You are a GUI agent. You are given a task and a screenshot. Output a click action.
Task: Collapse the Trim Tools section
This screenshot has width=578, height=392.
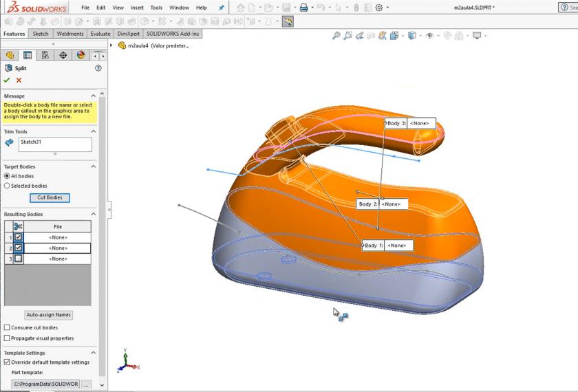(x=94, y=131)
